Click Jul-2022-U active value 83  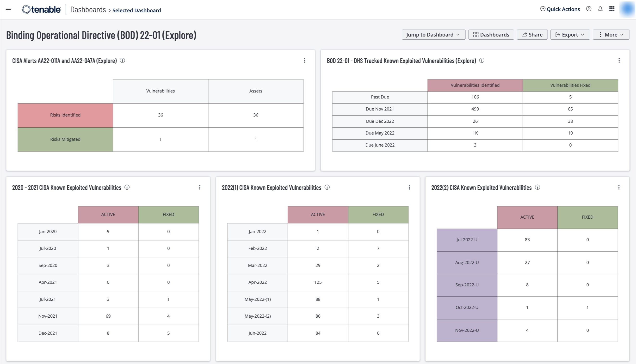pyautogui.click(x=527, y=240)
